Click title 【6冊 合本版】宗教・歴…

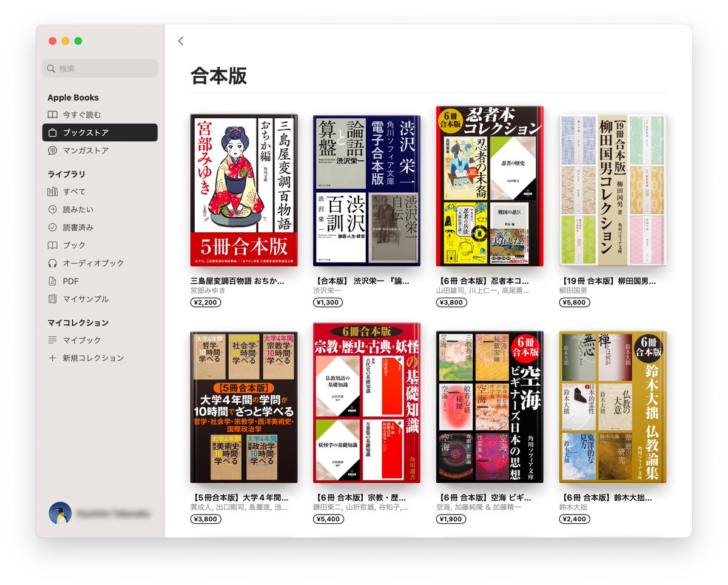[x=361, y=498]
